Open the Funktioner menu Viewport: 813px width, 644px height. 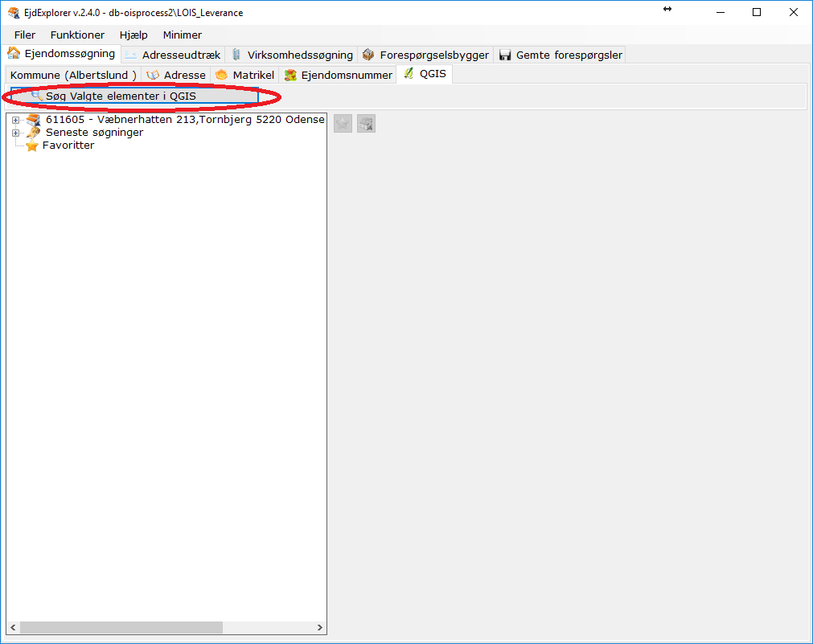77,35
